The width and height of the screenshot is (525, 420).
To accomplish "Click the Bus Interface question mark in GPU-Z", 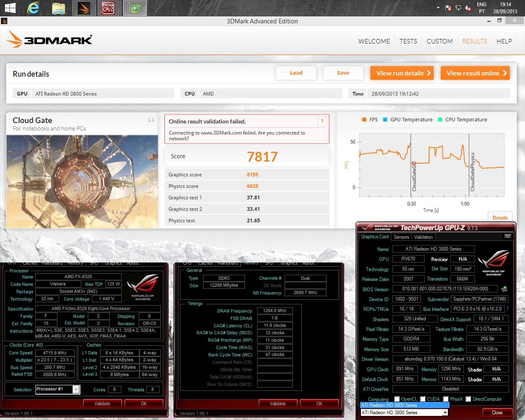I will pos(507,309).
